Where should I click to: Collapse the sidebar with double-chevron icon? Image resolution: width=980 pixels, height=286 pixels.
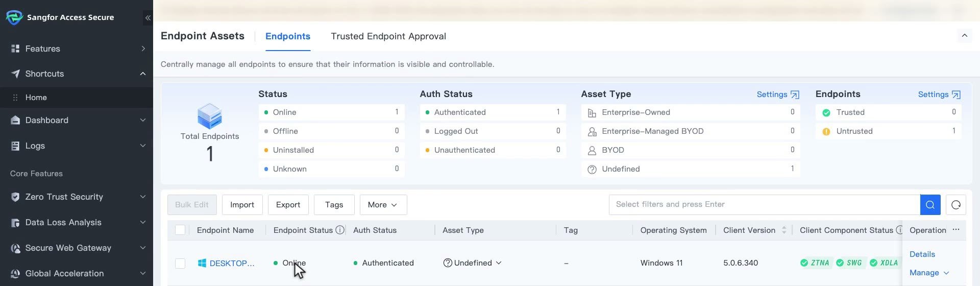click(148, 18)
